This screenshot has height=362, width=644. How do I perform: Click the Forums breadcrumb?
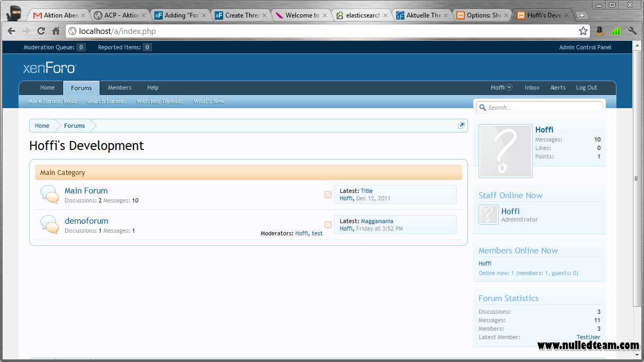pos(74,126)
